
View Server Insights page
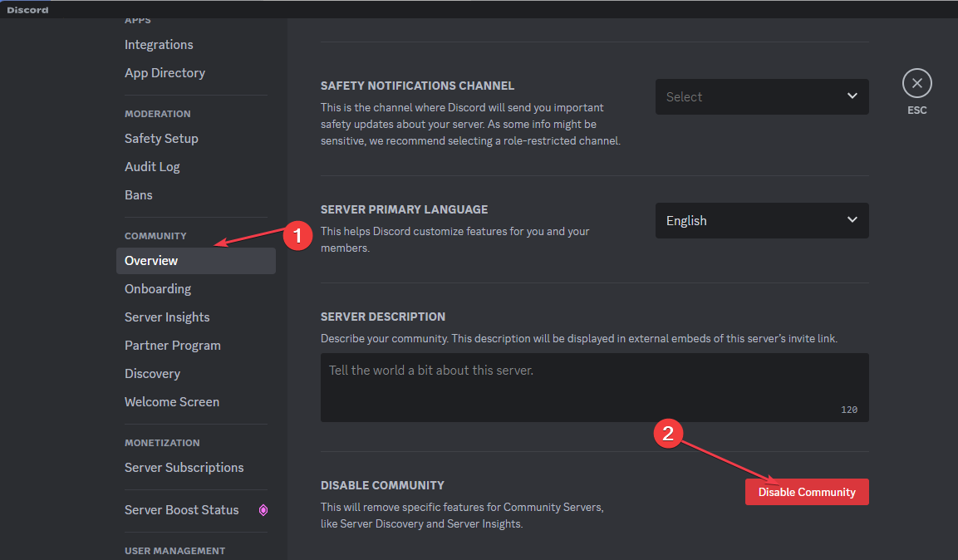click(167, 317)
